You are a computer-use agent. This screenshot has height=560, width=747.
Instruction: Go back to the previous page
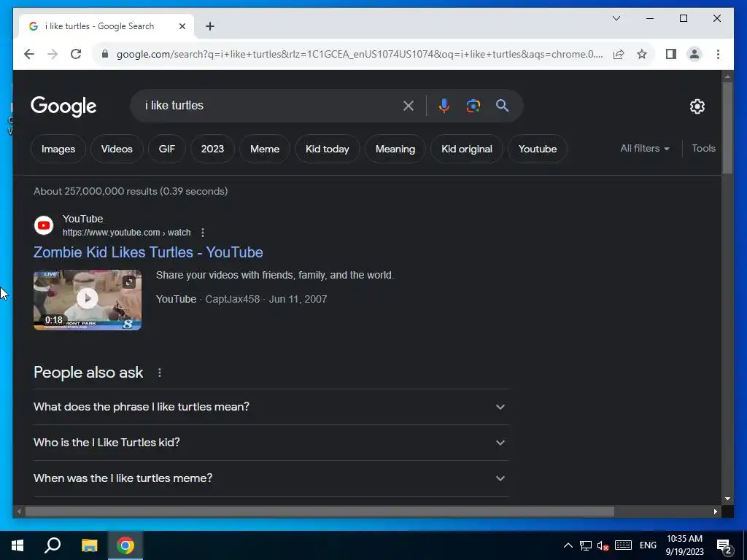click(x=29, y=54)
